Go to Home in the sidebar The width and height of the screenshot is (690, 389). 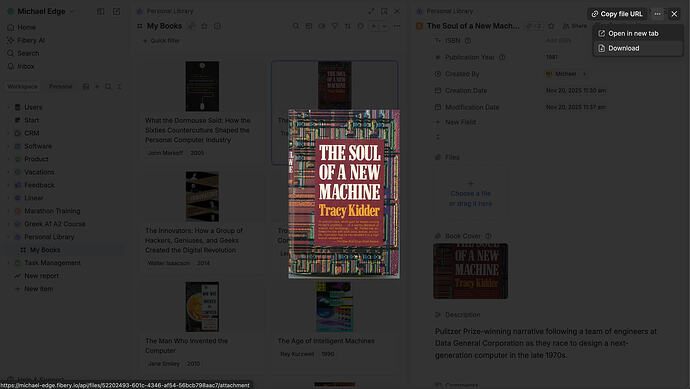21,27
